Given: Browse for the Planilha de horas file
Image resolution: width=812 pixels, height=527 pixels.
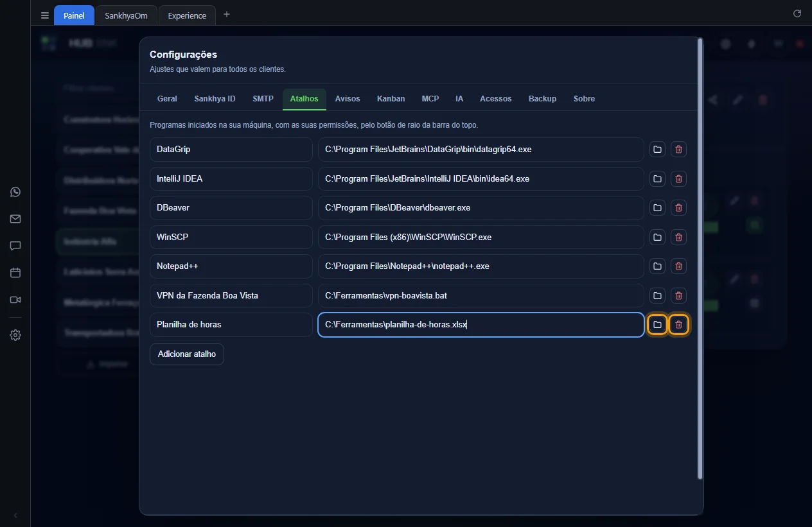Looking at the screenshot, I should click(x=657, y=325).
